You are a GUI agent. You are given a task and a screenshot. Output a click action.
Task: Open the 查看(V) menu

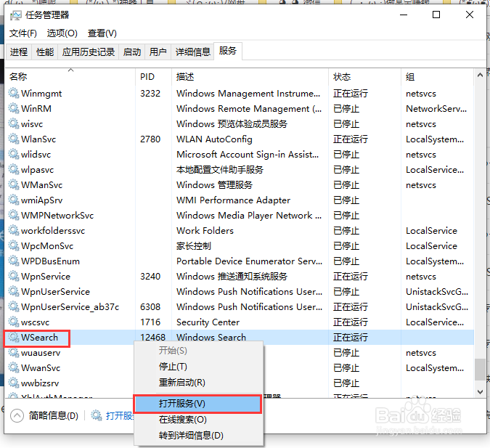pos(102,33)
